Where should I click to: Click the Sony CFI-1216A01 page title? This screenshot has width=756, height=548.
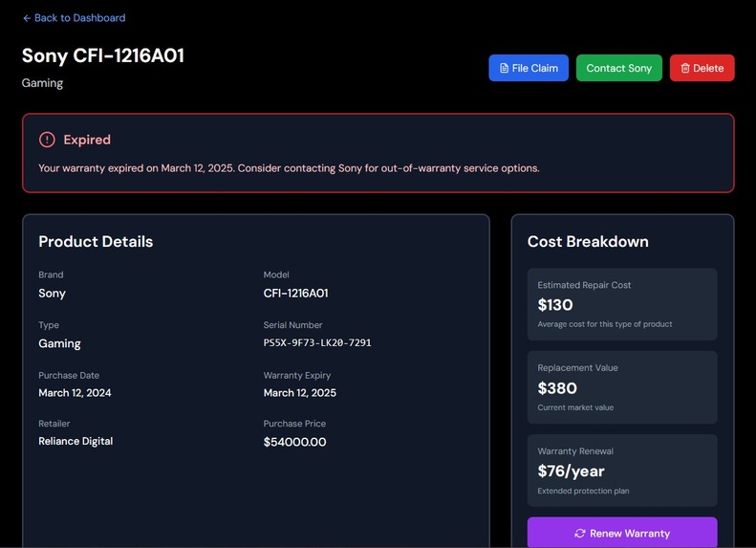click(x=103, y=55)
